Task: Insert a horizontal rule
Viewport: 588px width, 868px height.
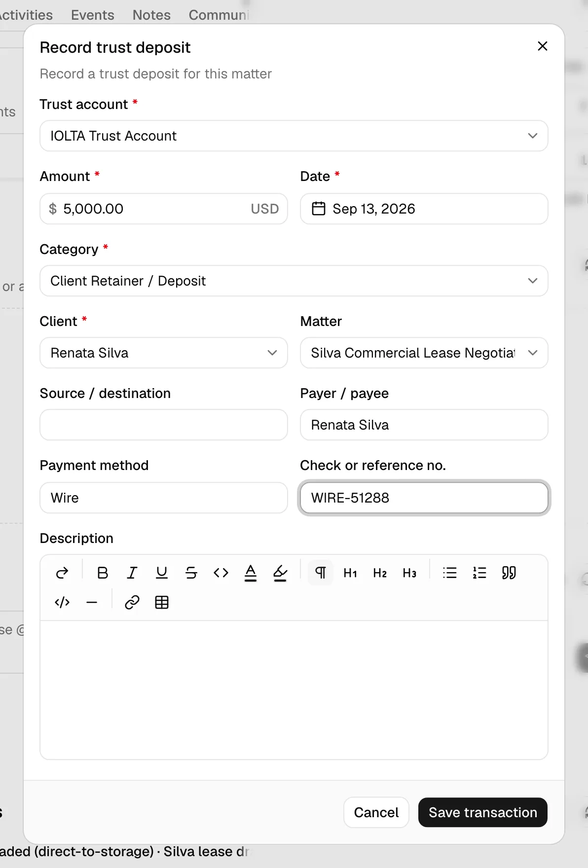Action: coord(92,602)
